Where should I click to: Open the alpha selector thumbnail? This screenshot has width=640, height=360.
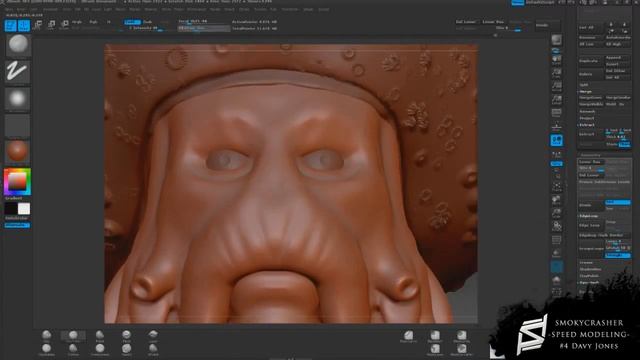18,98
